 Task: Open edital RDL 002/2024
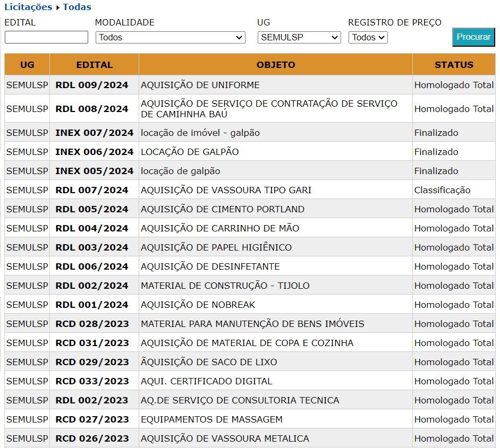point(92,286)
